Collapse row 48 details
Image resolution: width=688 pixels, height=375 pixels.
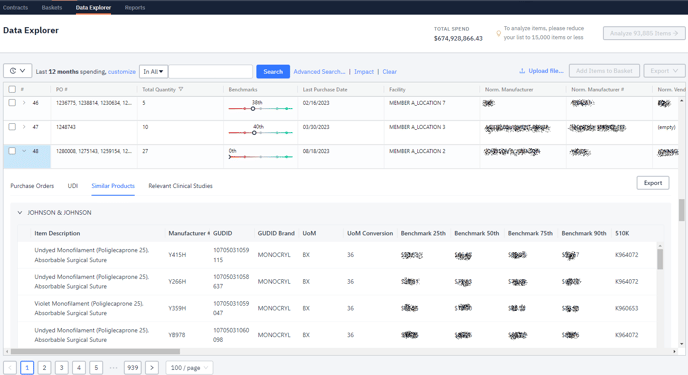tap(24, 151)
